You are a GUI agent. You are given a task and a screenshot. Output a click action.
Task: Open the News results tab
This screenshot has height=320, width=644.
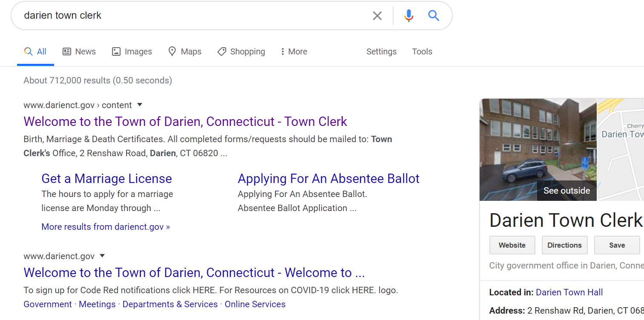[79, 51]
